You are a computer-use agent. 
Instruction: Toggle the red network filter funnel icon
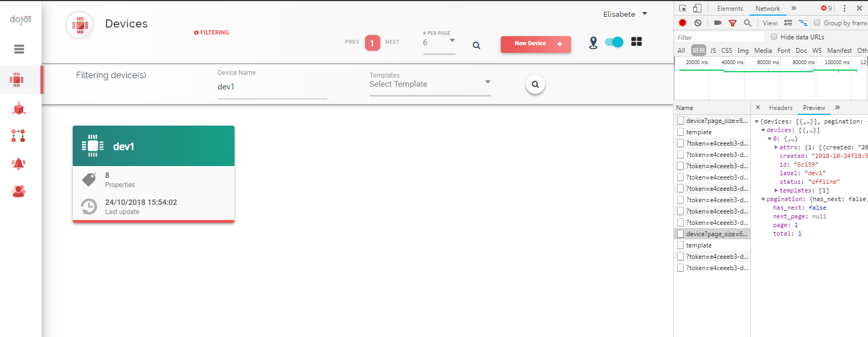[x=732, y=23]
